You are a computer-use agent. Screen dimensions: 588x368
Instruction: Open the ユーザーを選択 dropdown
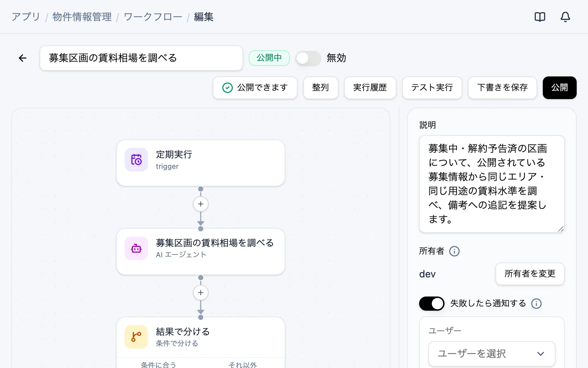(492, 354)
